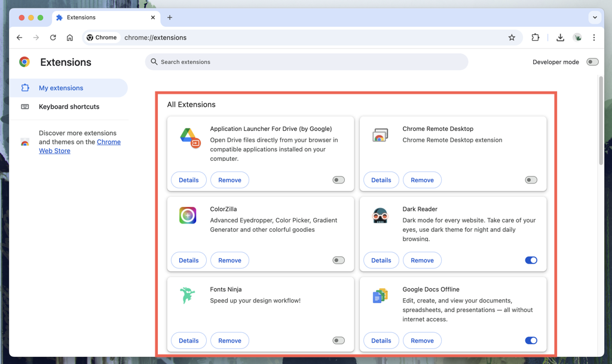Click the Extensions puzzle icon in toolbar
This screenshot has width=612, height=364.
click(535, 38)
